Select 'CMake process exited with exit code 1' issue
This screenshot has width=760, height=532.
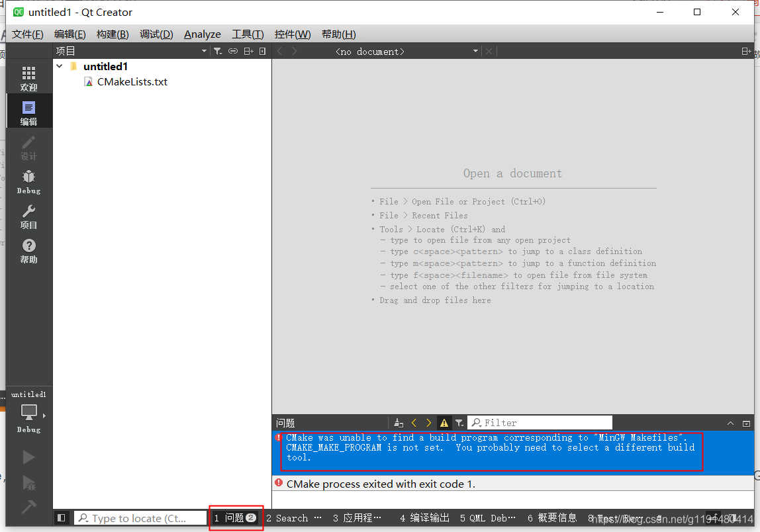pos(513,484)
